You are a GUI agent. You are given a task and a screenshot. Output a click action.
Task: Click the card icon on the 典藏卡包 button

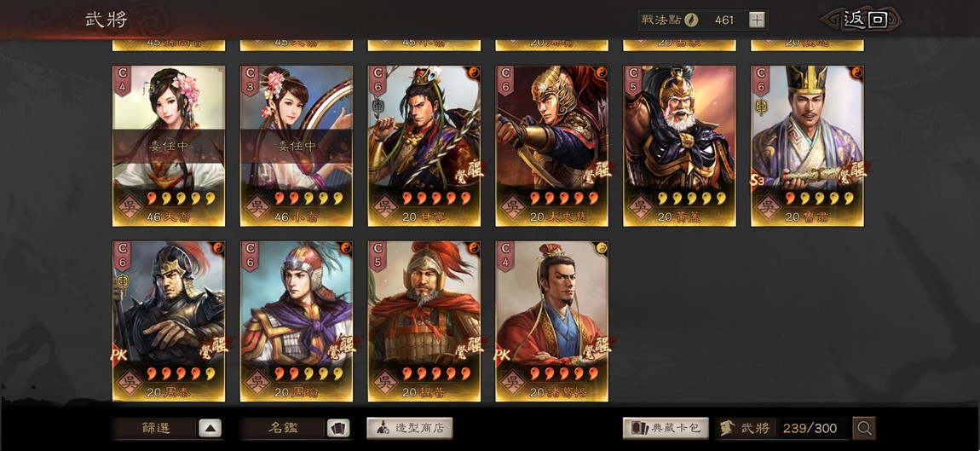click(x=639, y=429)
